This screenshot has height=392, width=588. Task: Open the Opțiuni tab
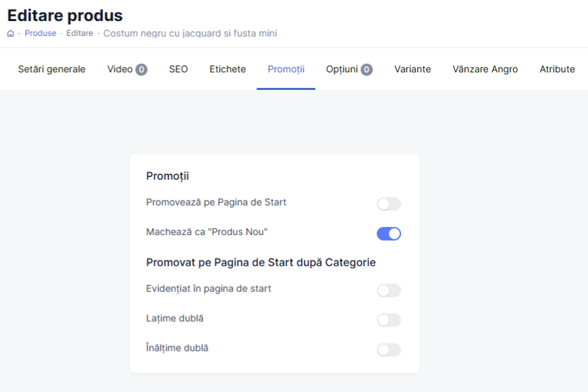(342, 69)
